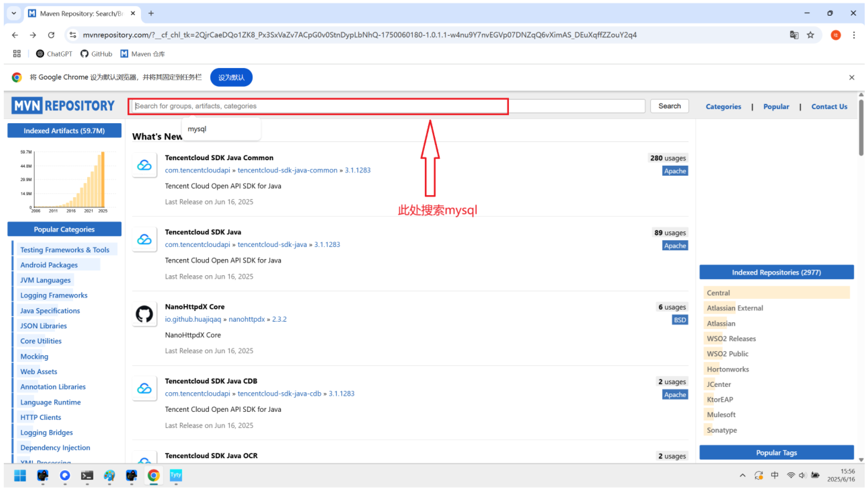Screen dimensions: 868x494
Task: Click the browser back arrow
Action: tap(15, 35)
